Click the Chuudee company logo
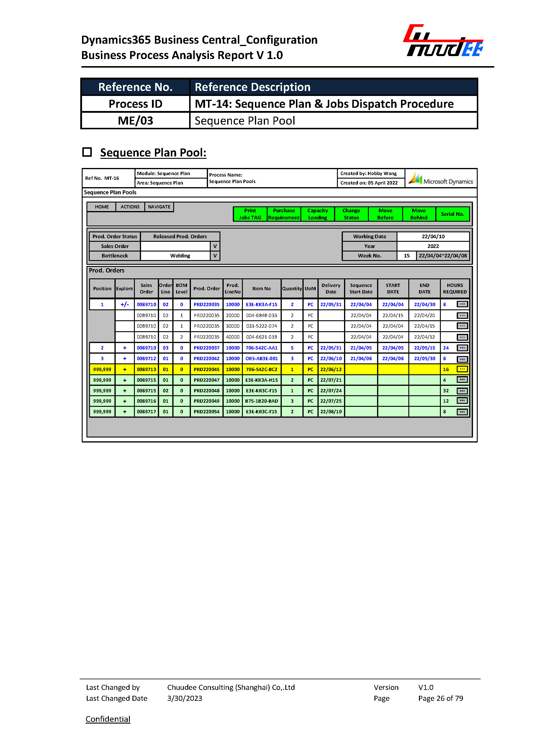 click(x=443, y=41)
